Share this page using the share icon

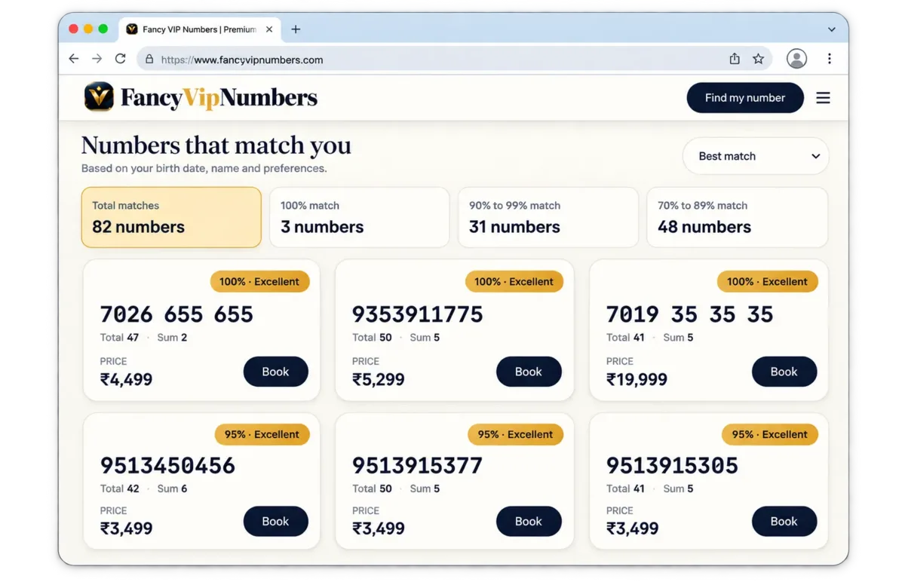[735, 59]
